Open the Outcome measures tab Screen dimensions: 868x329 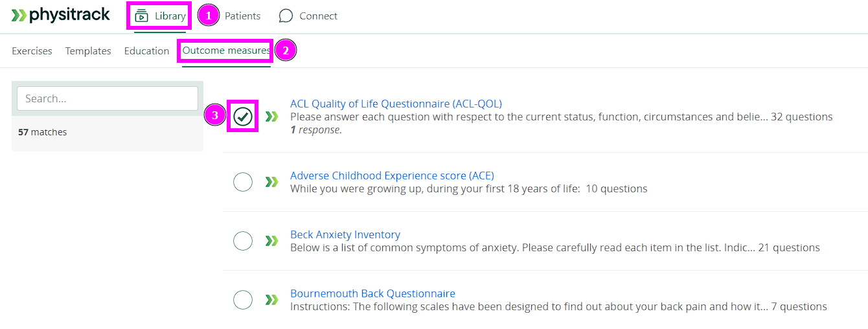226,51
